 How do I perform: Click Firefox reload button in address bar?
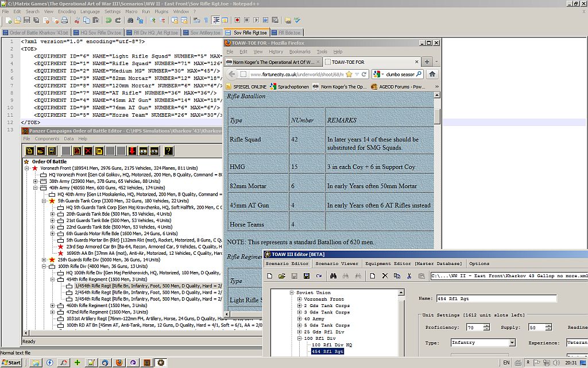363,74
